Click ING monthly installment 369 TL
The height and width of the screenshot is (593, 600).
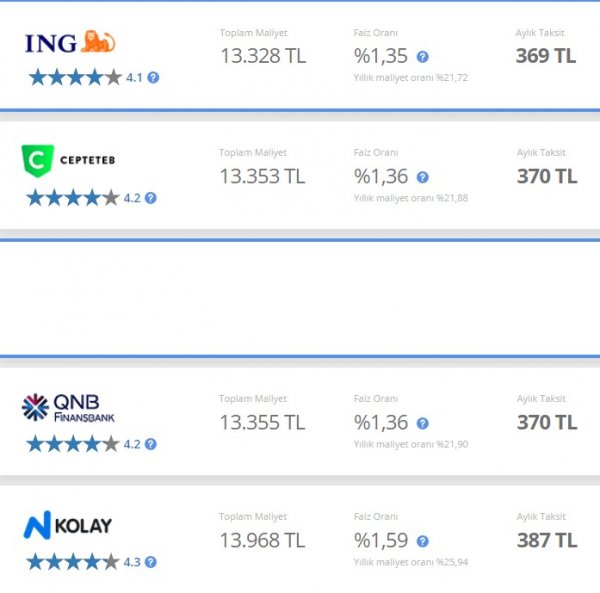click(x=546, y=56)
